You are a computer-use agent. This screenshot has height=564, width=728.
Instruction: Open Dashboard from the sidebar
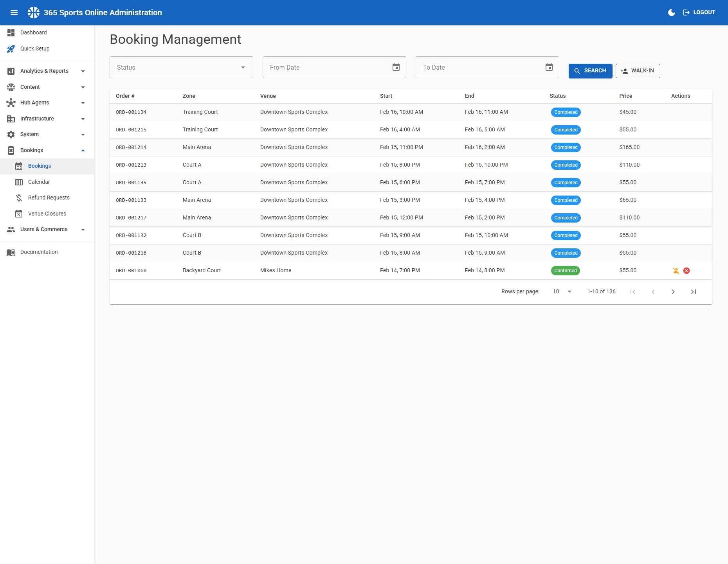point(47,33)
